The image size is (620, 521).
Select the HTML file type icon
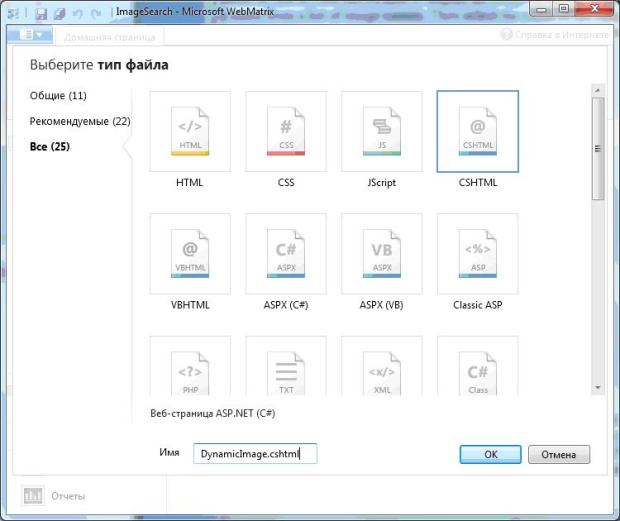click(x=190, y=131)
